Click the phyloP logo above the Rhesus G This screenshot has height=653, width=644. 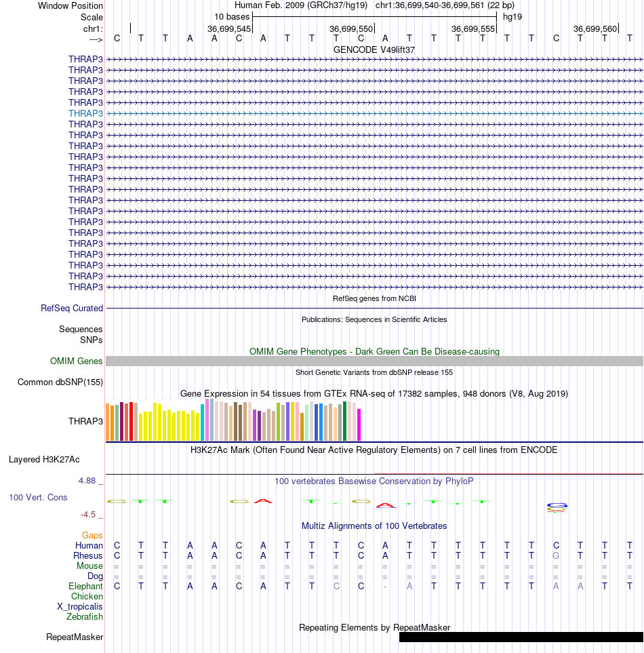pos(557,508)
